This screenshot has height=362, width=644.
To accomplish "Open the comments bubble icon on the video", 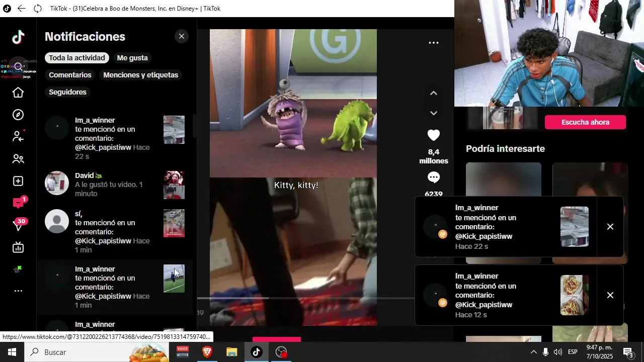I will pos(434,177).
